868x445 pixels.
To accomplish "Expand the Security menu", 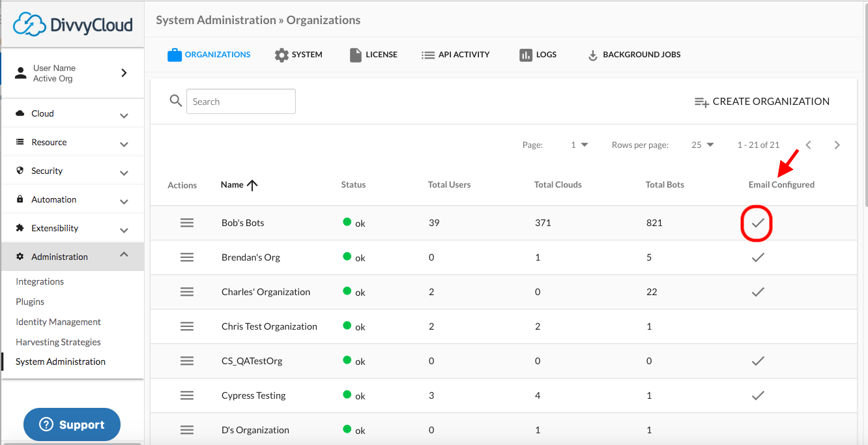I will (x=72, y=171).
